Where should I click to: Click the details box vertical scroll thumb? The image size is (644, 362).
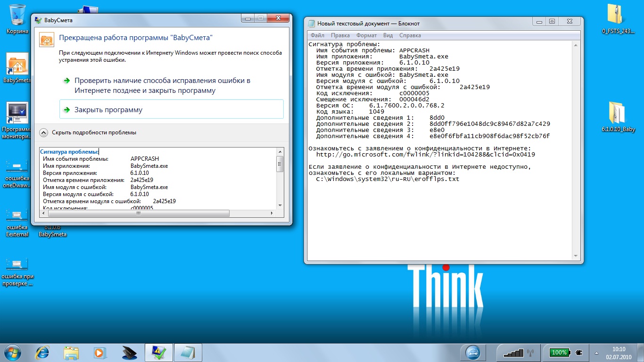pos(280,164)
